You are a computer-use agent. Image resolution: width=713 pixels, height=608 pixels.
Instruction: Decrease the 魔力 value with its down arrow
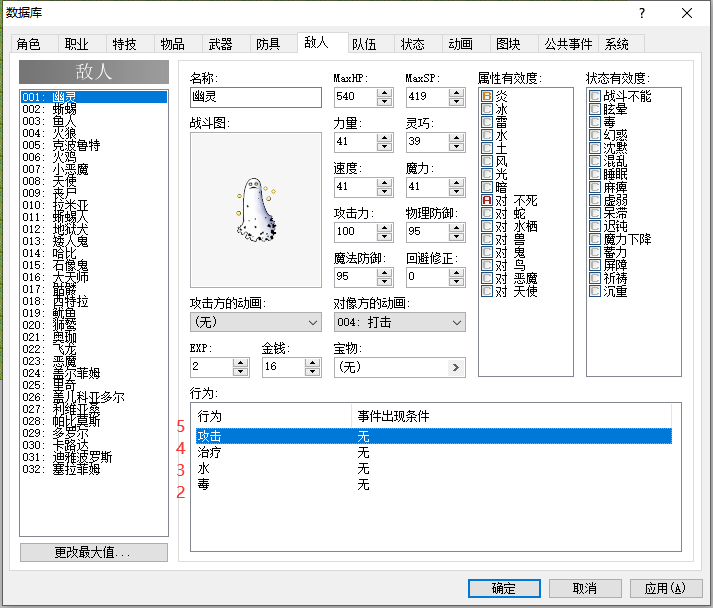[x=456, y=191]
